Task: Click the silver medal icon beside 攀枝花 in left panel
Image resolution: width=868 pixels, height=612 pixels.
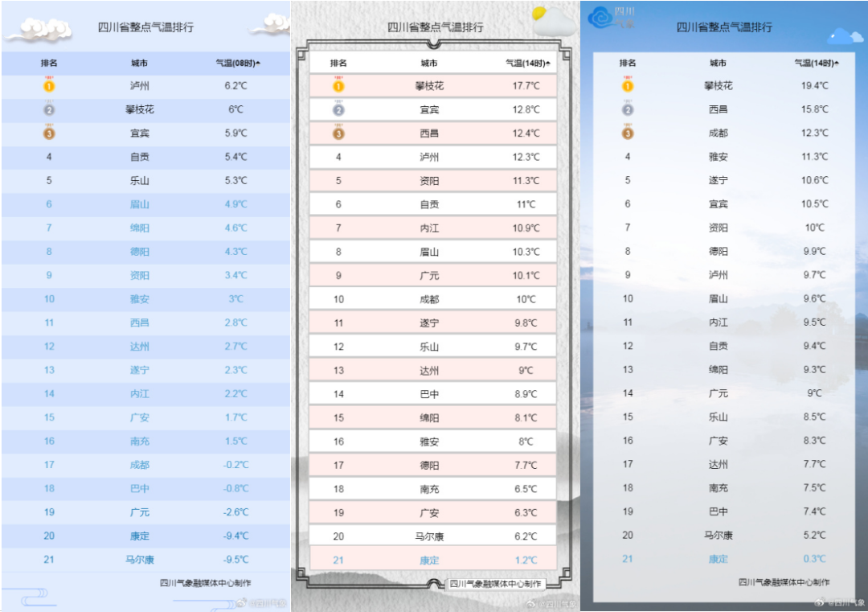Action: 49,109
